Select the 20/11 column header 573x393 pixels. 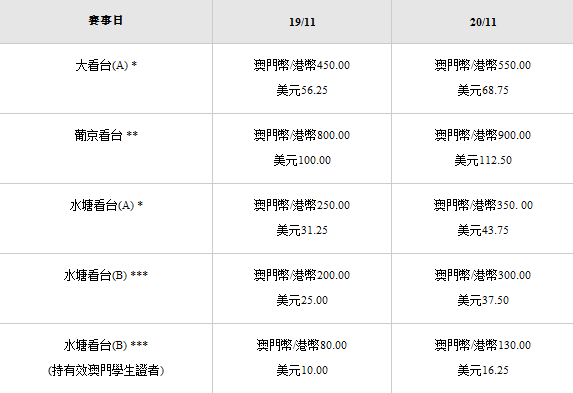pos(483,22)
